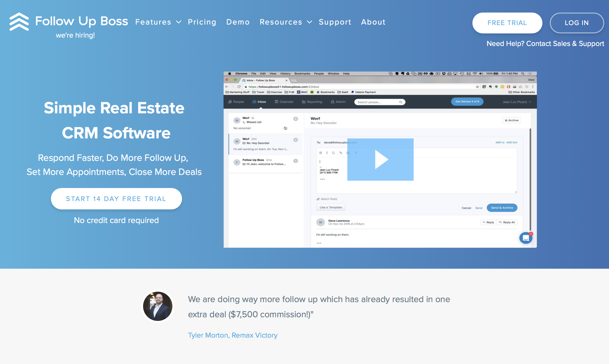This screenshot has width=609, height=364.
Task: Click the notification center icon in demo menu bar
Action: pyautogui.click(x=530, y=74)
